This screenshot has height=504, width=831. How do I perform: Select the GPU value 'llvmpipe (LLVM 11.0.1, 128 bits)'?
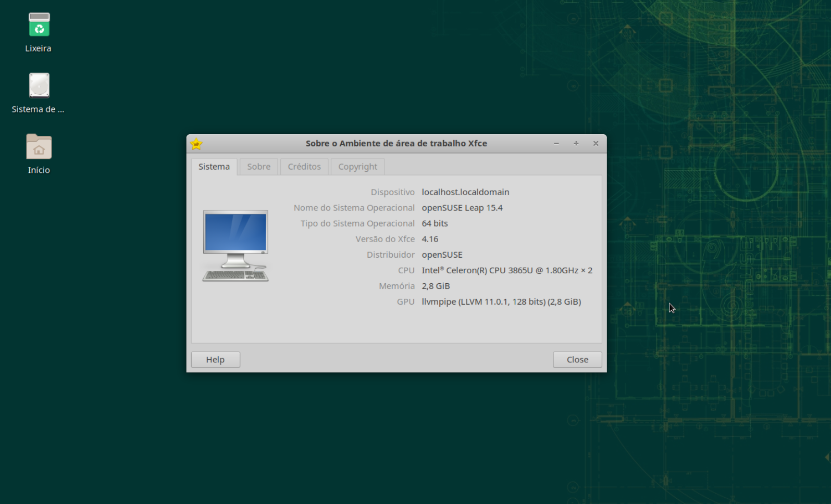(501, 301)
